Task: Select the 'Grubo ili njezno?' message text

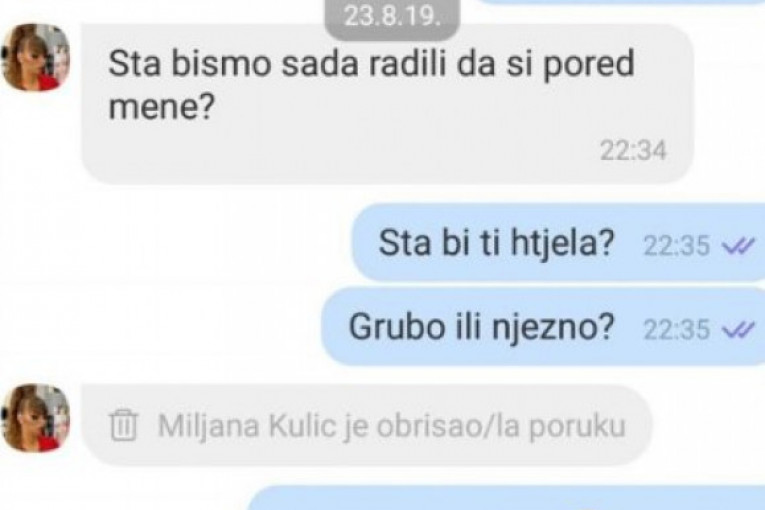Action: point(482,327)
